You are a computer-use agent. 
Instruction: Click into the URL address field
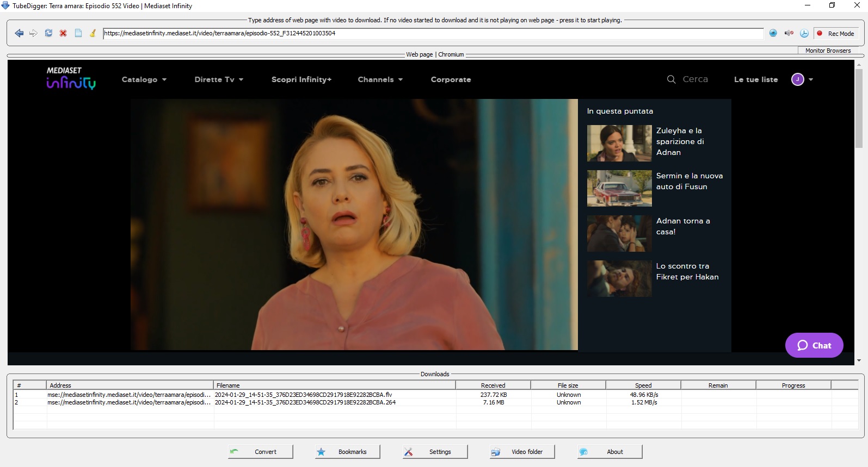(433, 33)
